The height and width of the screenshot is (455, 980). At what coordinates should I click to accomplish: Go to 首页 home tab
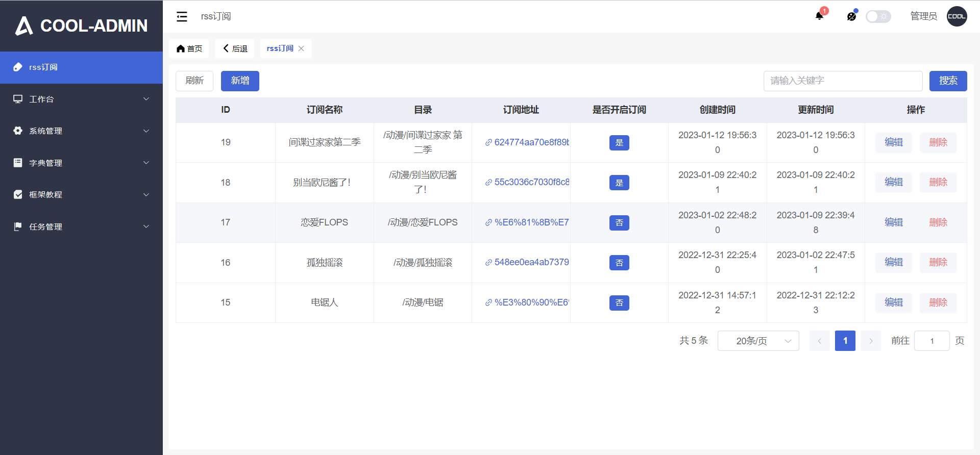pyautogui.click(x=189, y=48)
